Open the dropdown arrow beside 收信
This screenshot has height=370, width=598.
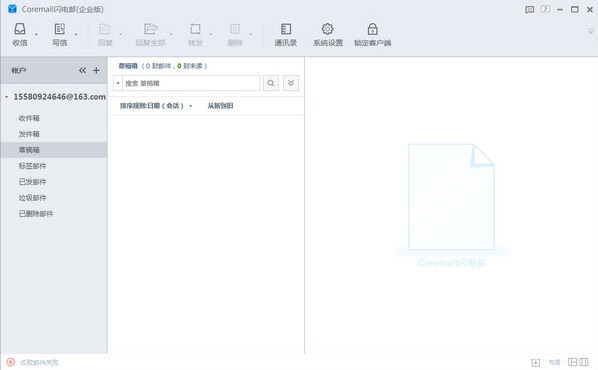tap(36, 35)
